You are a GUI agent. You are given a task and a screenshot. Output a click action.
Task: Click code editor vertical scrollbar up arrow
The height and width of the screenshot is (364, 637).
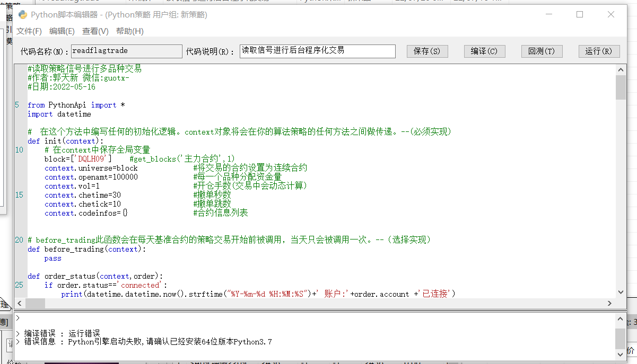[620, 69]
